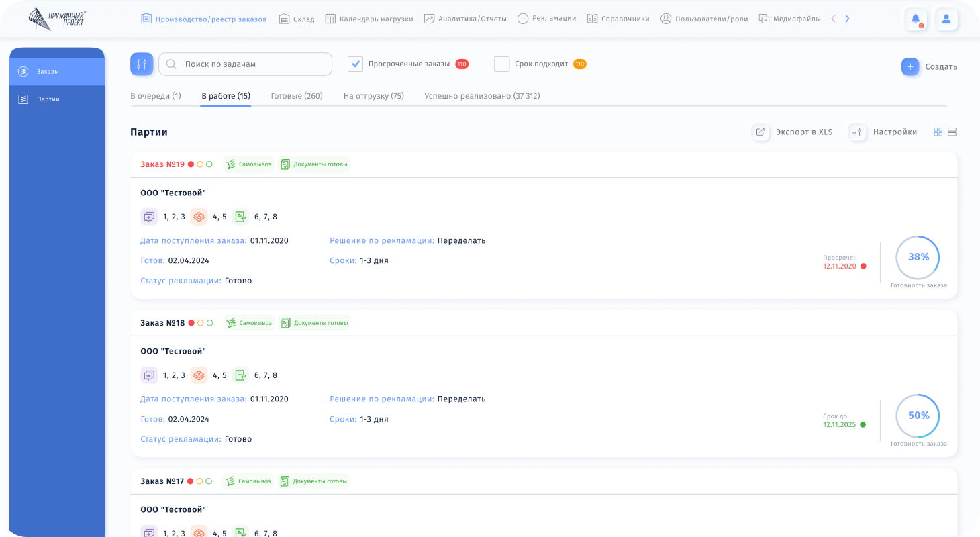Click Документы готовы tag on Заказ №18

[315, 323]
